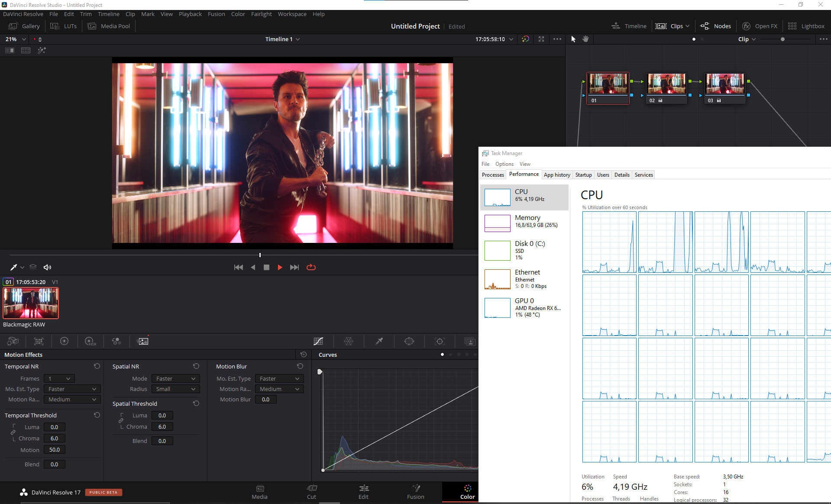Select Memory in Task Manager sidebar
831x504 pixels.
point(524,223)
